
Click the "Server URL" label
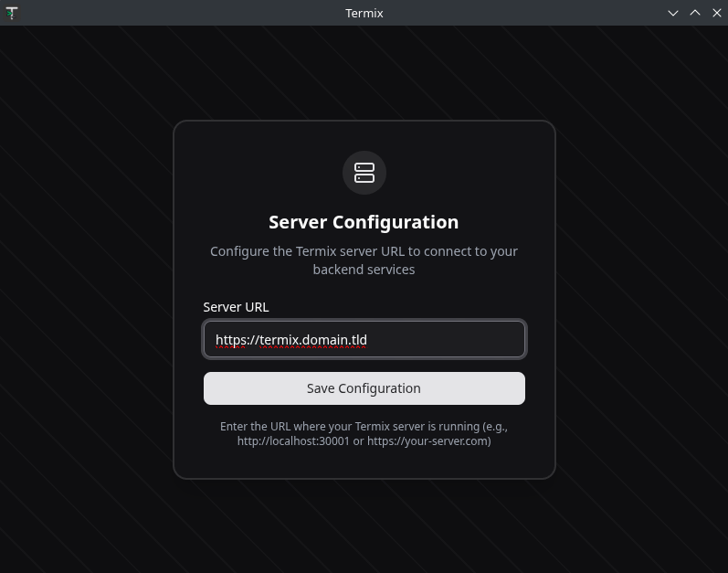coord(236,307)
